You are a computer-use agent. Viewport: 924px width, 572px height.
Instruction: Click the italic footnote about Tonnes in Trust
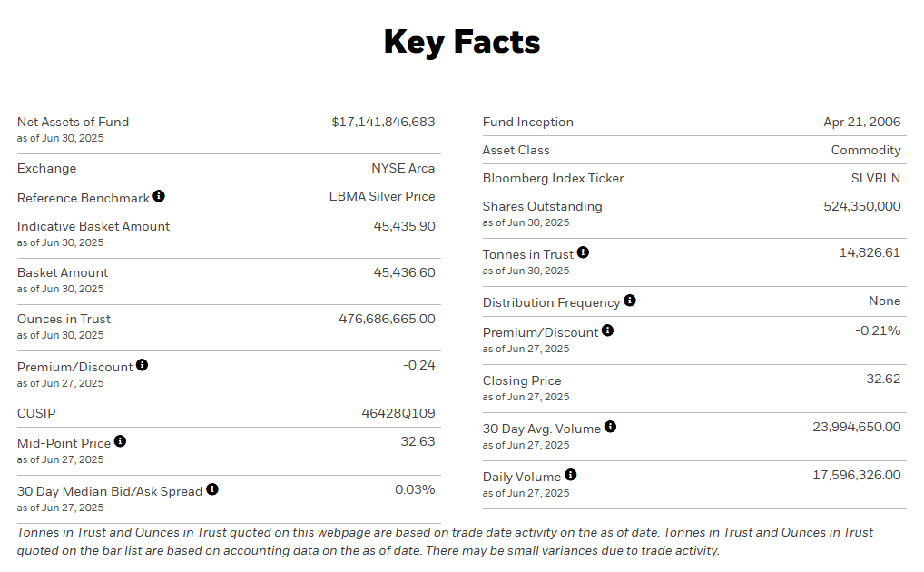[445, 541]
